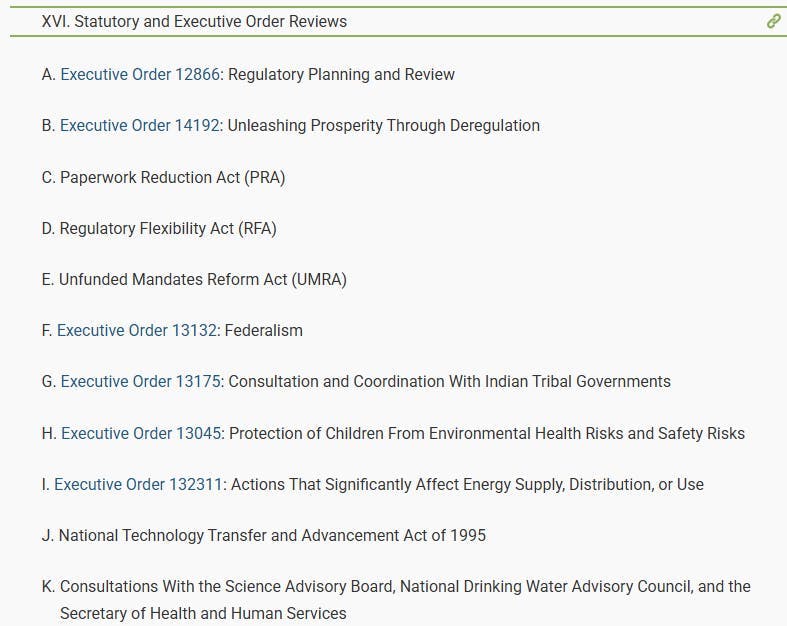Click 'Secretary of Health and Human Services' line
The height and width of the screenshot is (626, 787).
203,613
